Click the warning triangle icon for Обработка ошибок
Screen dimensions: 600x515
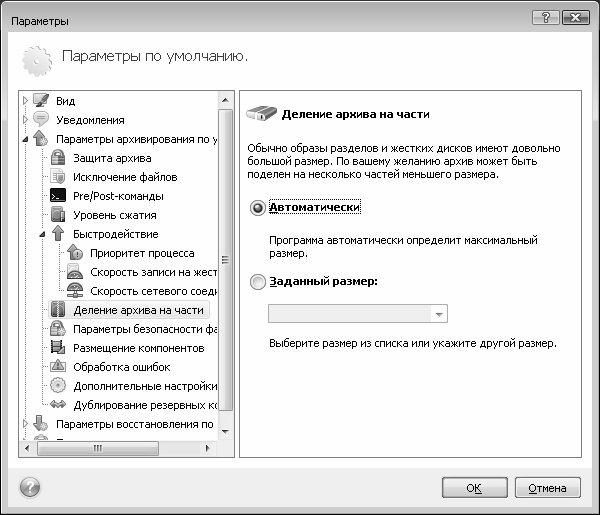58,366
